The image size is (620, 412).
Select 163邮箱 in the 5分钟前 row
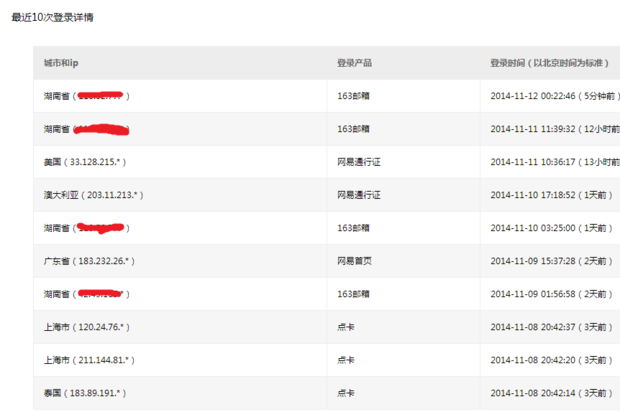click(353, 96)
